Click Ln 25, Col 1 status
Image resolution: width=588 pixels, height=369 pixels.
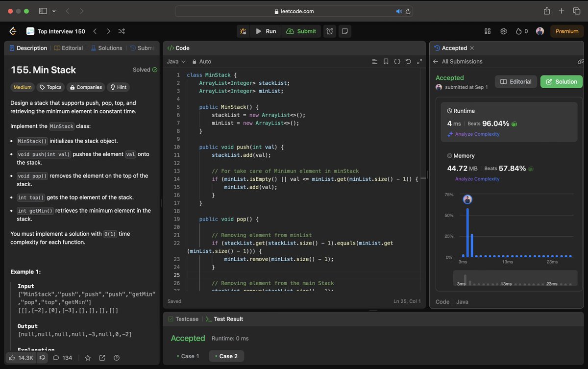[x=407, y=301]
